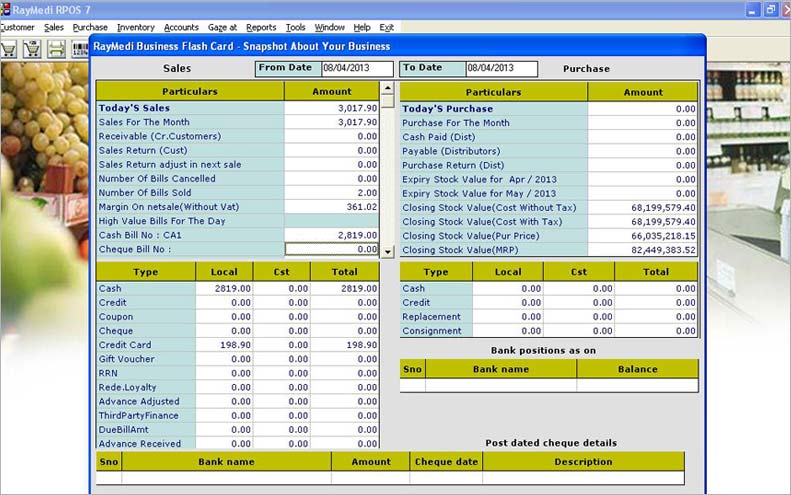Select the Gaze at menu

[222, 28]
